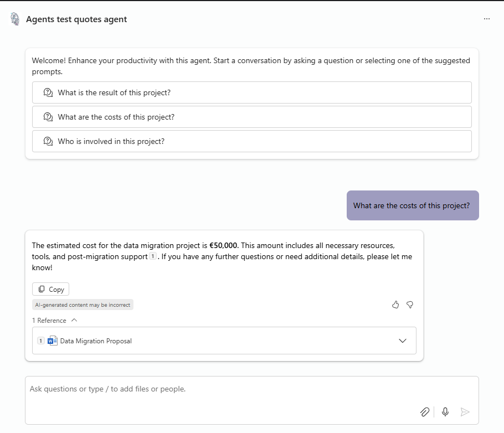Open the more options ellipsis menu
Image resolution: width=504 pixels, height=433 pixels.
[487, 19]
